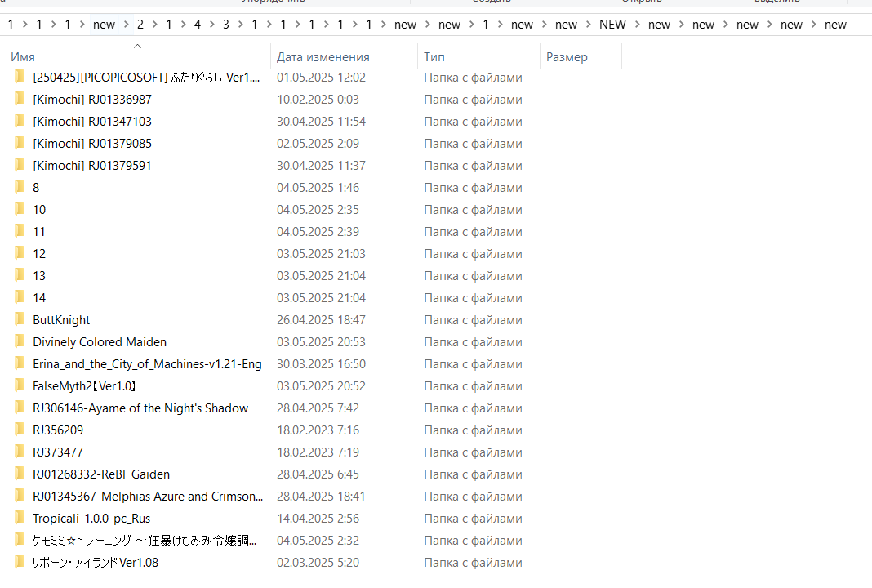872x588 pixels.
Task: Click the RJ373477 folder icon
Action: click(x=20, y=452)
